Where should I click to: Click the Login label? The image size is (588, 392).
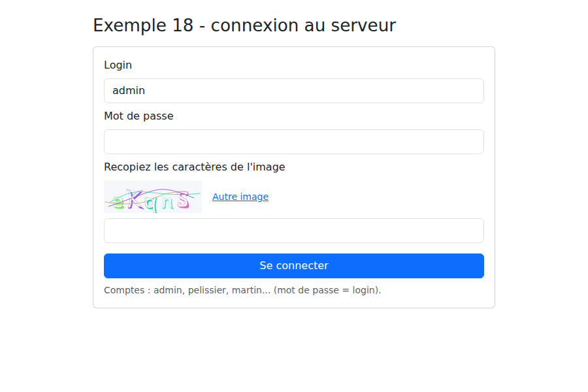click(x=118, y=65)
